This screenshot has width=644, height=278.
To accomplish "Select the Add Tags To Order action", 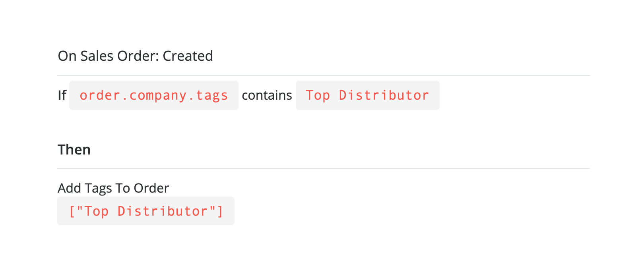I will point(113,188).
